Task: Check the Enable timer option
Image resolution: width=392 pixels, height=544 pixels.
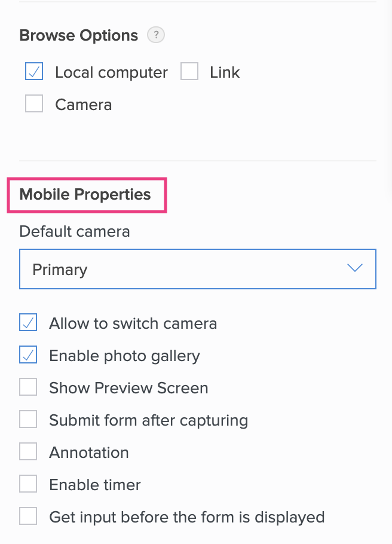Action: point(28,484)
